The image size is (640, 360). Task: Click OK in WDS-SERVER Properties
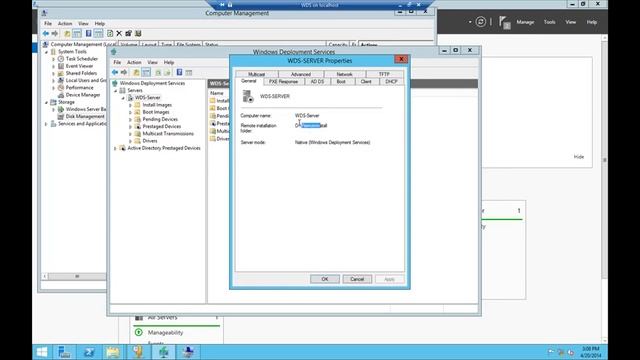[324, 279]
